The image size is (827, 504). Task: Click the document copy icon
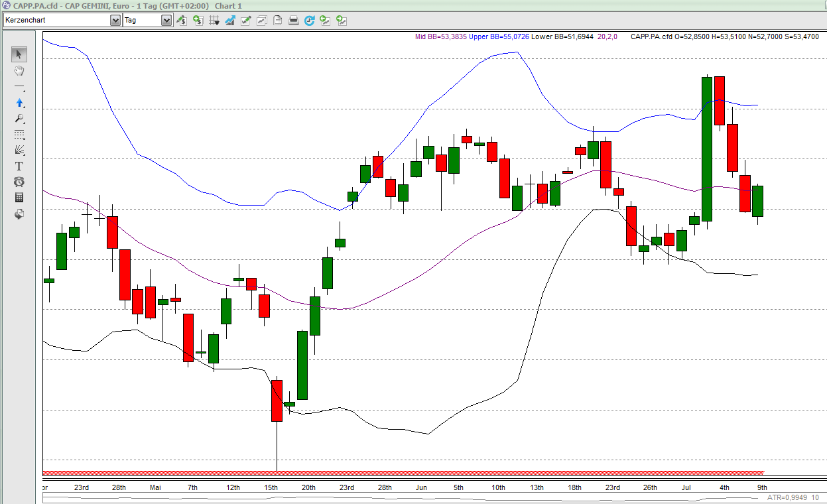pos(277,21)
